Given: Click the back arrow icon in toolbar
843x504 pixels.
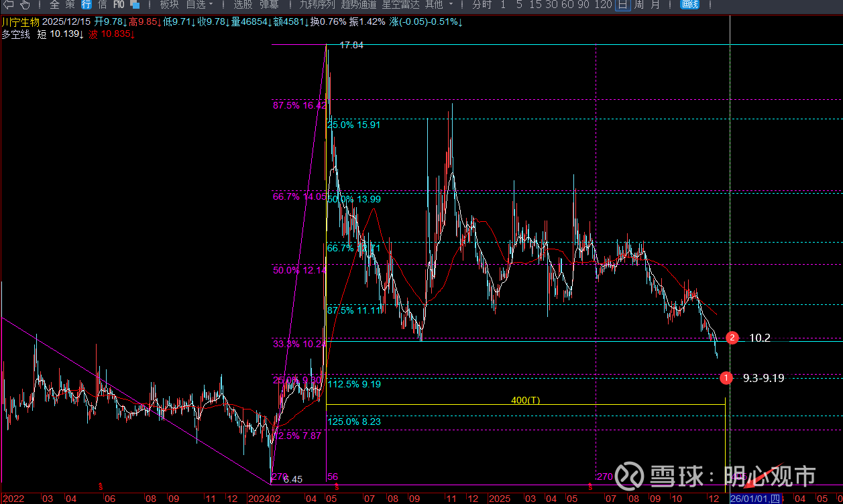Looking at the screenshot, I should tap(8, 5).
